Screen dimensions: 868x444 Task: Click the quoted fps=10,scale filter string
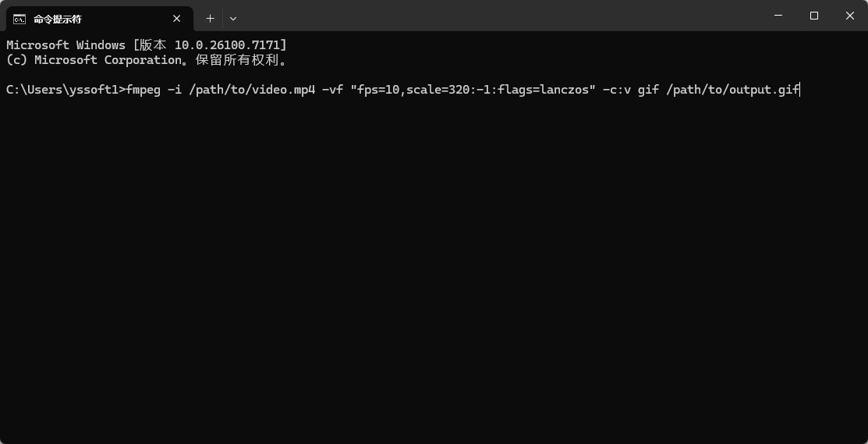(473, 90)
